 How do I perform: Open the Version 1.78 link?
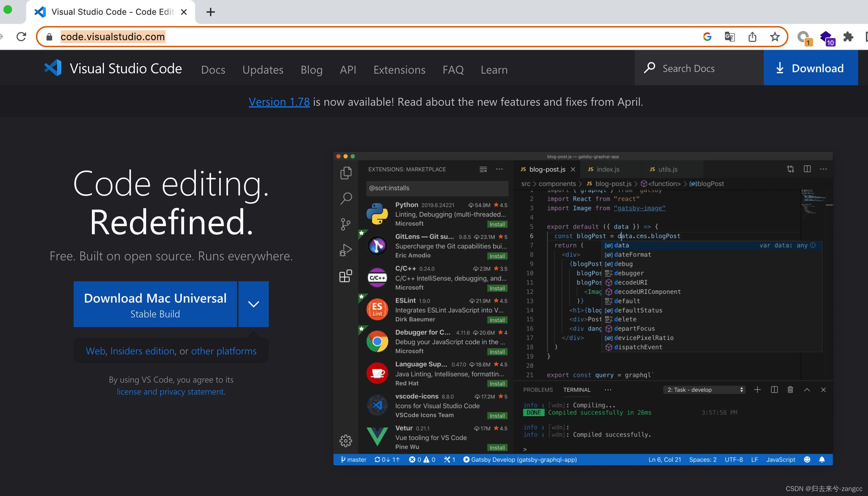(279, 102)
